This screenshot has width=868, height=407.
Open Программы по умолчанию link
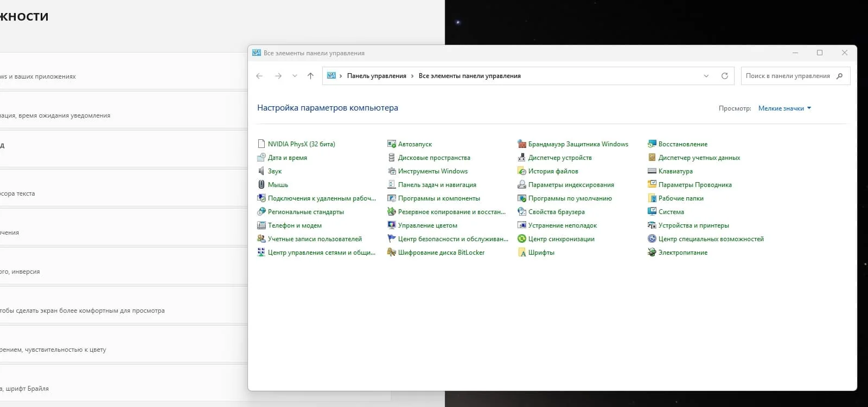[x=570, y=198]
